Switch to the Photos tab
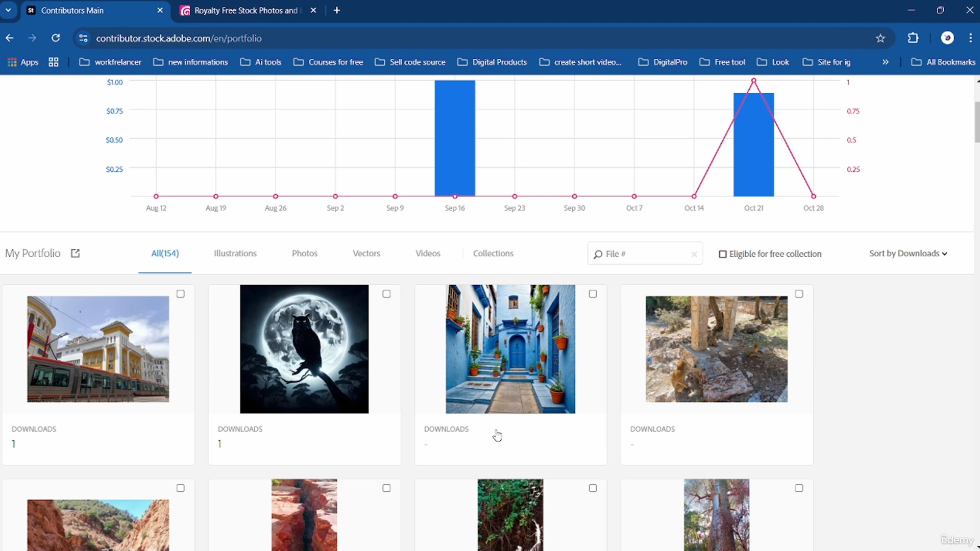The image size is (980, 551). pos(305,254)
